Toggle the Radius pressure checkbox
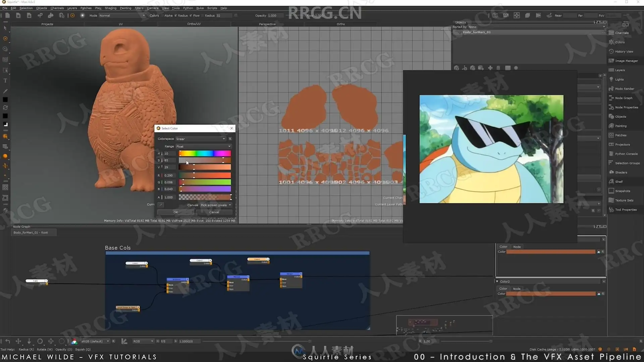 coord(191,15)
